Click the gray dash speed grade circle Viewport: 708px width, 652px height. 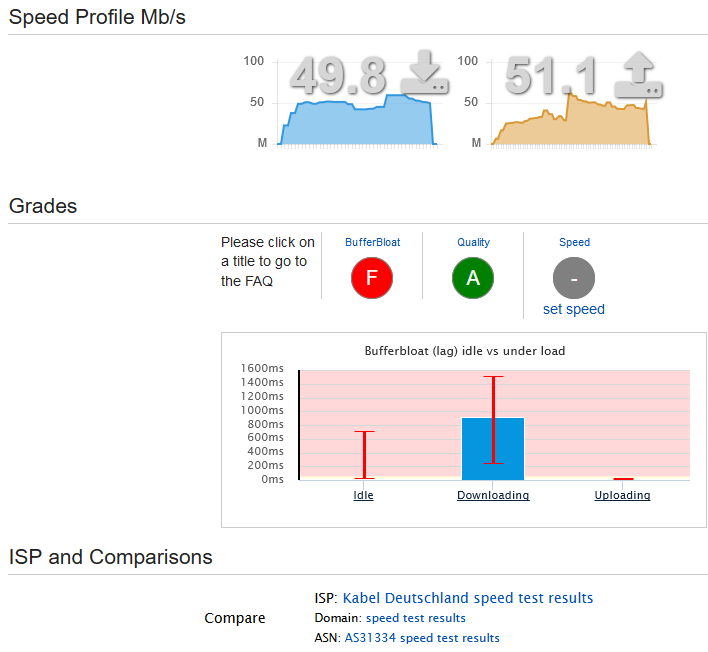point(574,278)
